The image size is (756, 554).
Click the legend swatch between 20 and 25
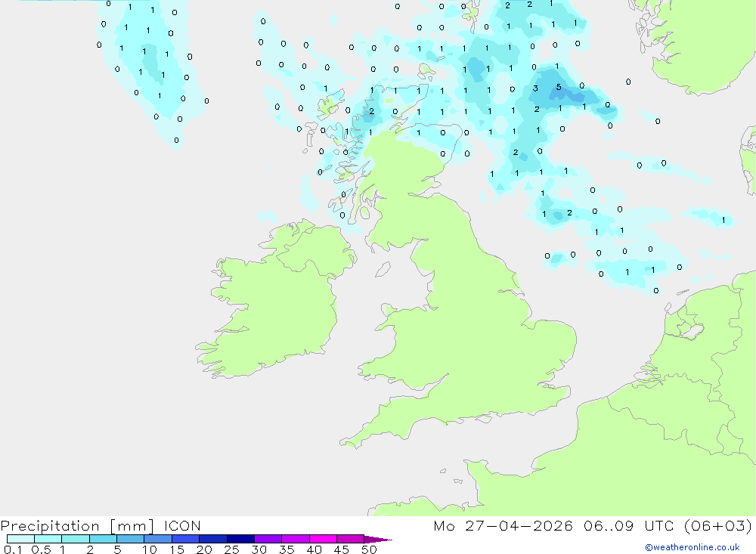click(x=213, y=539)
